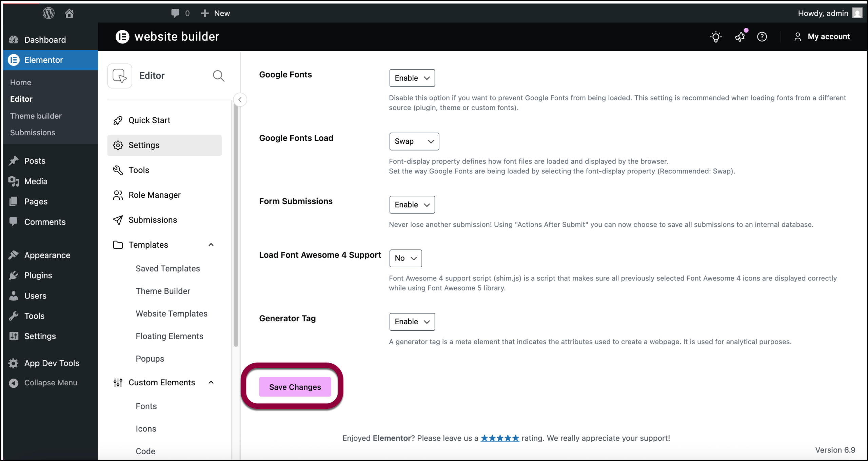Click the Plugins plug icon
Viewport: 868px width, 461px height.
click(14, 275)
